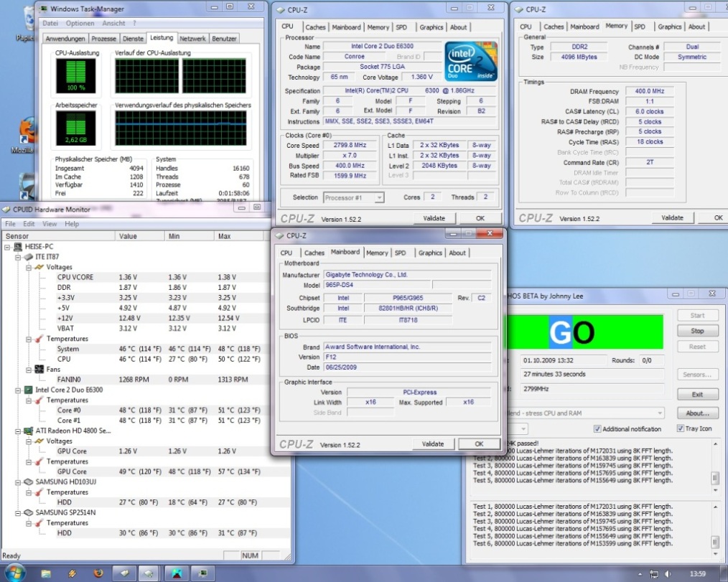The width and height of the screenshot is (728, 582).
Task: Click the SAMSUNG SP2514N drive icon
Action: [28, 512]
